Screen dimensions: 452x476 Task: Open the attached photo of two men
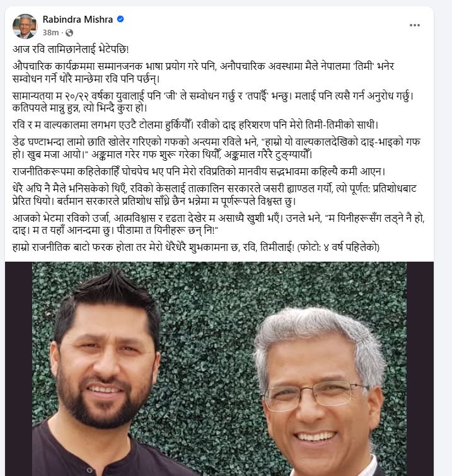[219, 369]
